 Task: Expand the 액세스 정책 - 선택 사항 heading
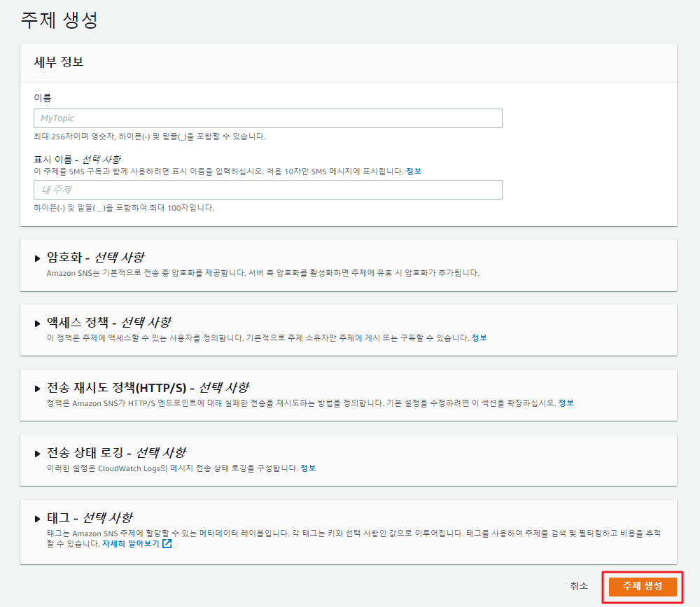(108, 322)
